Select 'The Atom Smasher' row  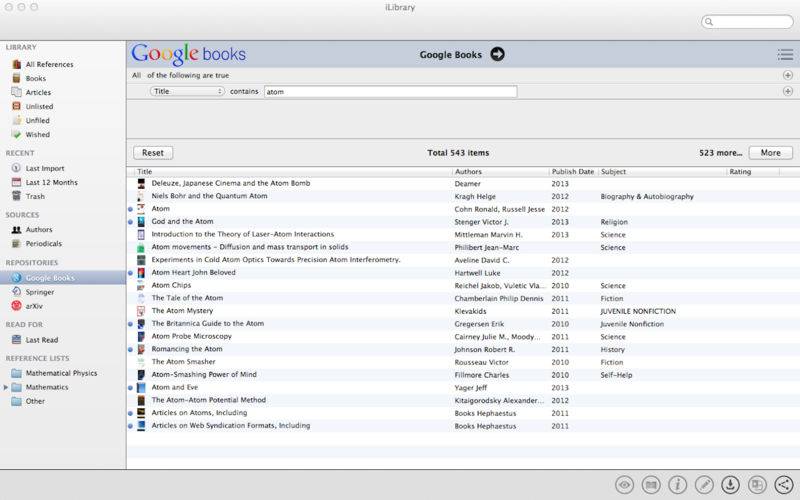tap(463, 362)
